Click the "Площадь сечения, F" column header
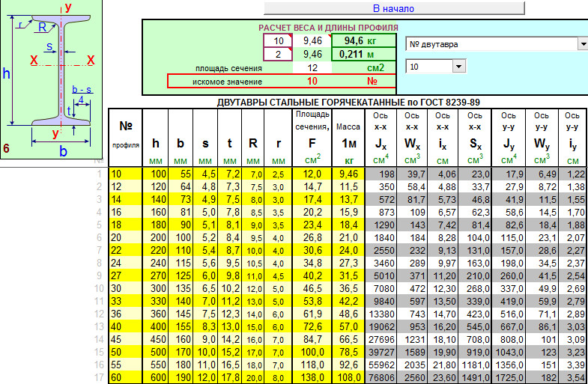Viewport: 588px width, 384px height. click(312, 138)
